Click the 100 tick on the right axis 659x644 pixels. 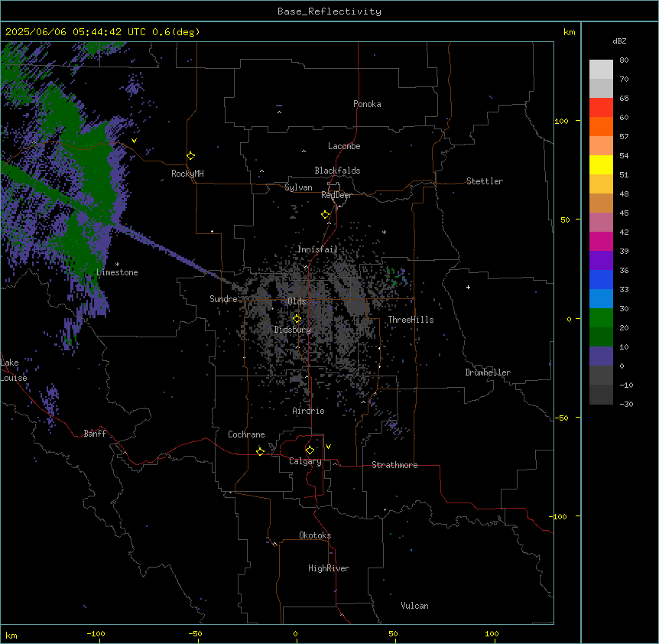click(561, 121)
